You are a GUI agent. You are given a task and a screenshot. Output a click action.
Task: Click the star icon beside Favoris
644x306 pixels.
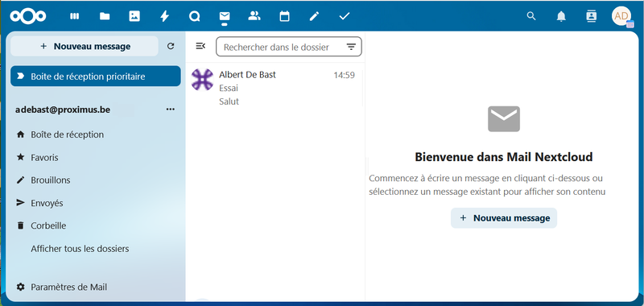pos(20,157)
